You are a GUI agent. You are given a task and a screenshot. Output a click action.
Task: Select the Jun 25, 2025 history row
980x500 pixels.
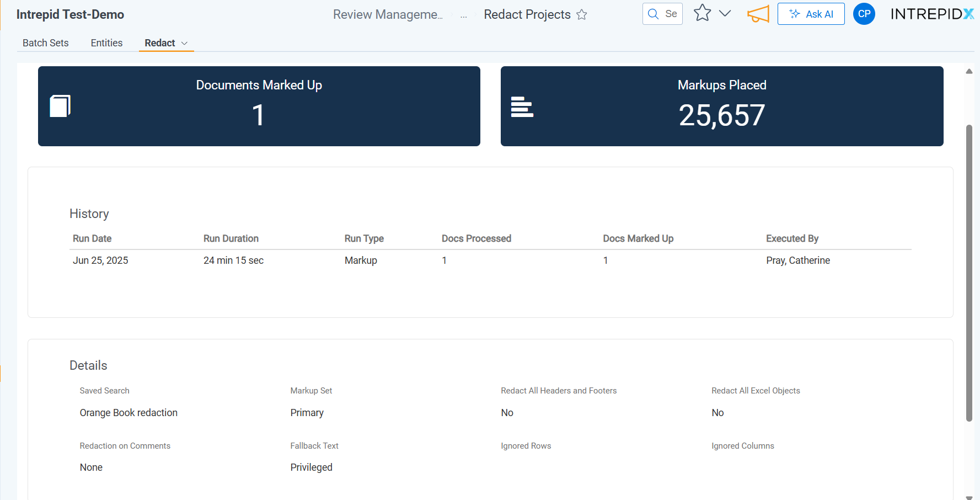pos(100,260)
